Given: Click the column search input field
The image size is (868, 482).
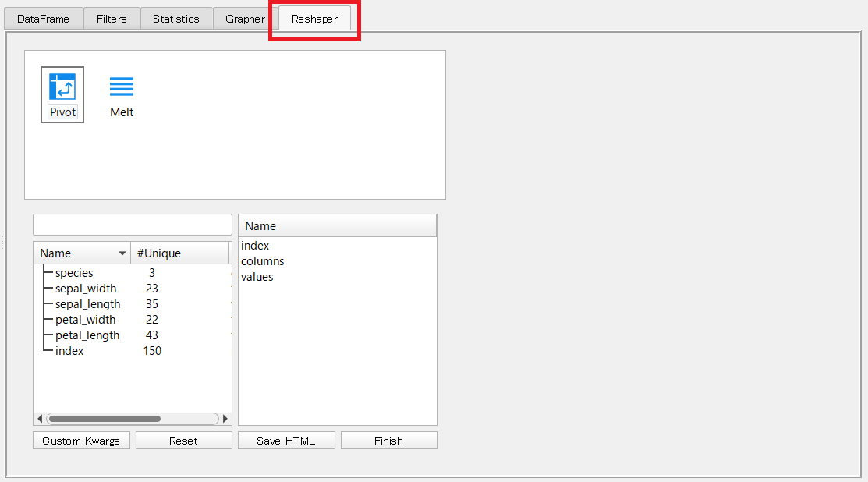Looking at the screenshot, I should (x=133, y=225).
